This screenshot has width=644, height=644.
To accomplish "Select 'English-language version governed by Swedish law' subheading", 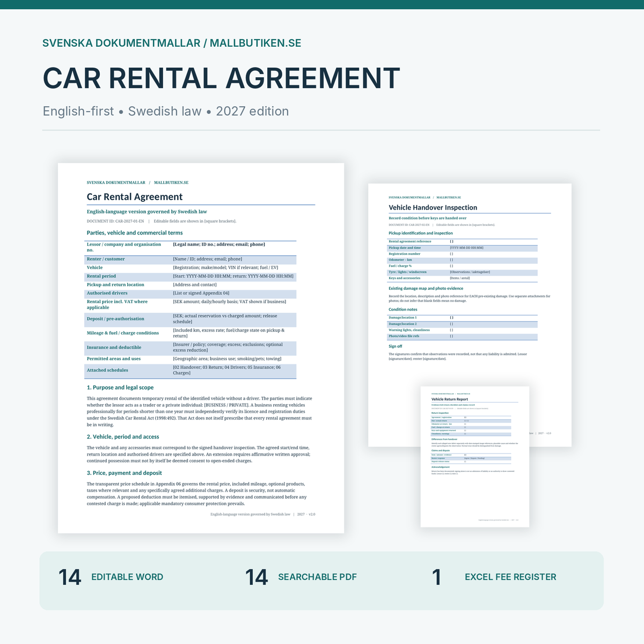I will tap(147, 211).
